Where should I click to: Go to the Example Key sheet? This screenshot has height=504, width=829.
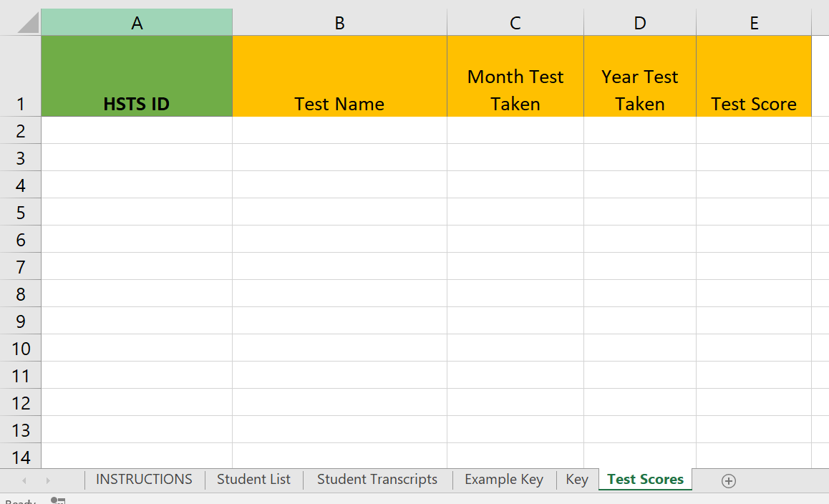[x=503, y=480]
